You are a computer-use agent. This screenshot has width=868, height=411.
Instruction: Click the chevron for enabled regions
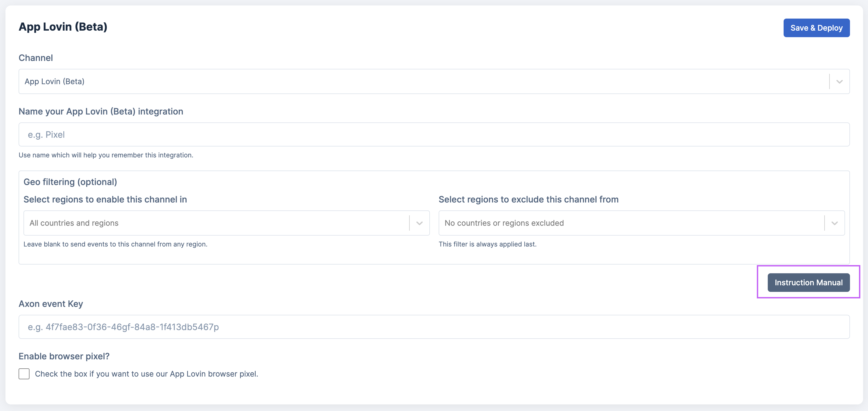point(419,223)
